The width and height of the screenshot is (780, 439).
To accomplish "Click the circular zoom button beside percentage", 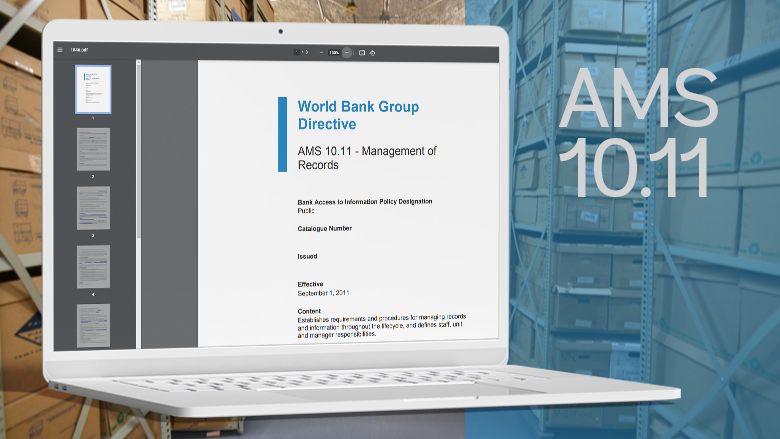I will tap(347, 52).
